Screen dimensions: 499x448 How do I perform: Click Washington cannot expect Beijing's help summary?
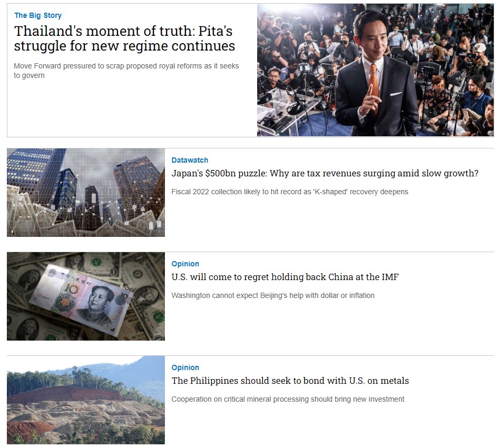click(273, 295)
